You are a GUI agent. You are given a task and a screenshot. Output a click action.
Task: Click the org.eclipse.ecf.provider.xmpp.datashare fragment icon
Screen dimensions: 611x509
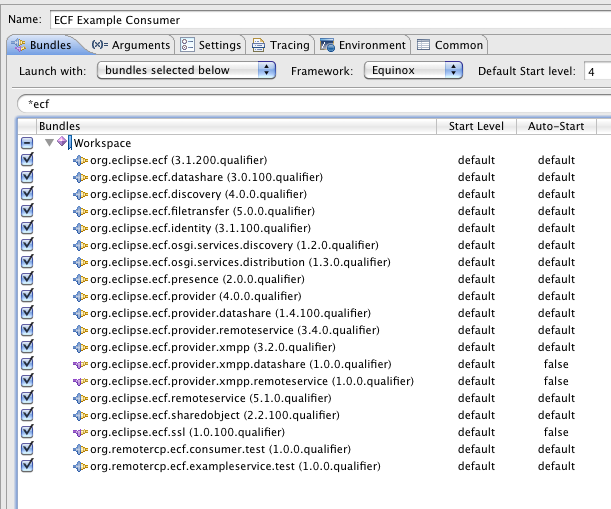click(x=80, y=364)
